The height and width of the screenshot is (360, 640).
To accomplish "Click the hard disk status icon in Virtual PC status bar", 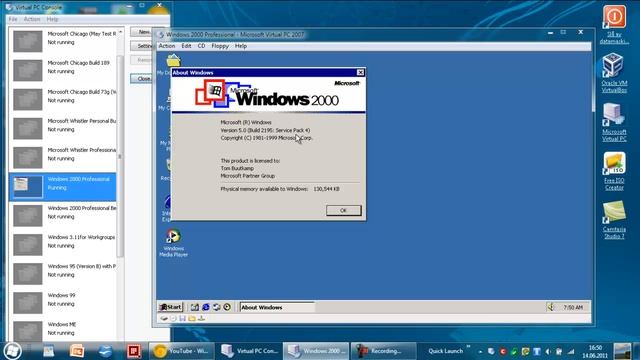I will tap(164, 318).
